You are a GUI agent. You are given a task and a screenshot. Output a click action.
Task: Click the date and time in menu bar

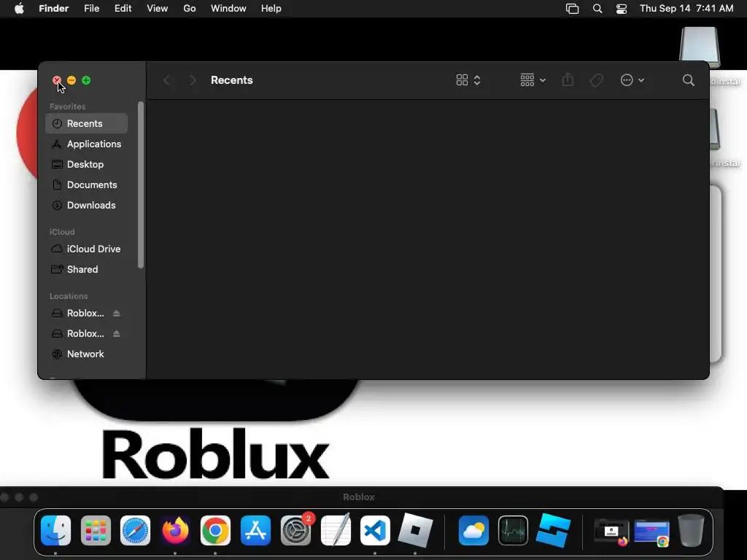click(686, 9)
